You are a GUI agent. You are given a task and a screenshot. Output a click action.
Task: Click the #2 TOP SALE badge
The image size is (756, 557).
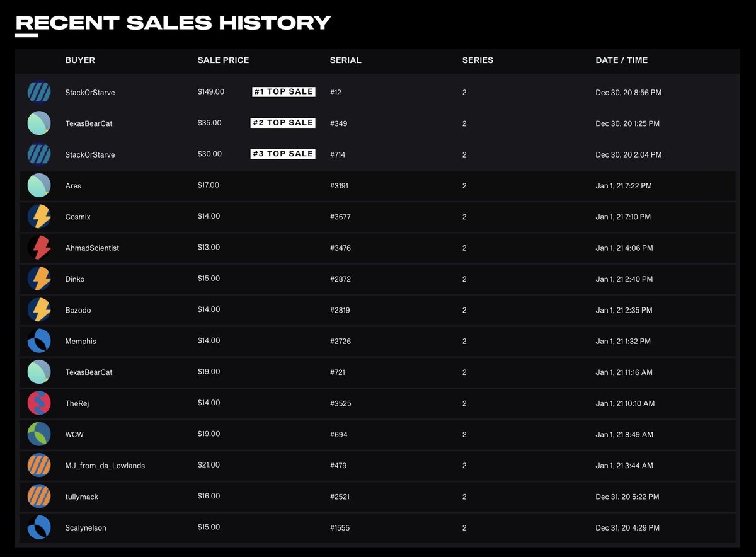(x=283, y=123)
